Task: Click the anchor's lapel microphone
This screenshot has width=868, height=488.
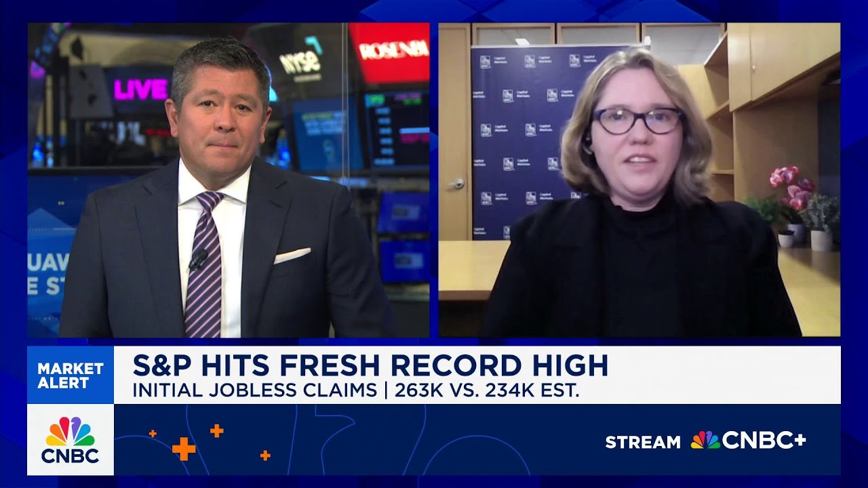Action: click(x=198, y=258)
